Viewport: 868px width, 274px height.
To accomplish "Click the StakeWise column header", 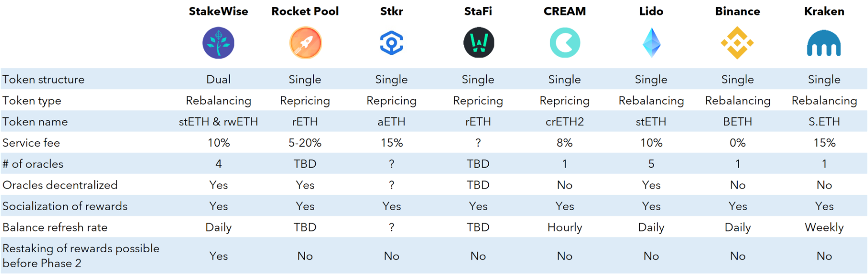I will (x=218, y=11).
